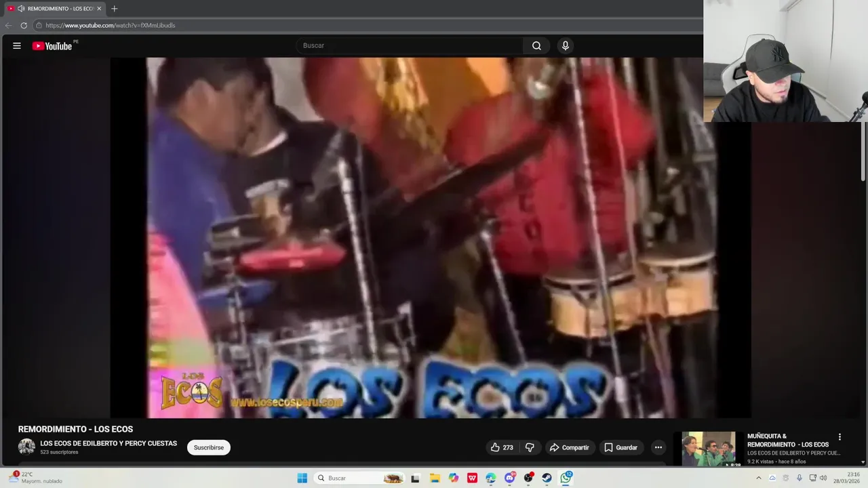The image size is (868, 488).
Task: Open a new browser tab with plus
Action: tap(114, 8)
